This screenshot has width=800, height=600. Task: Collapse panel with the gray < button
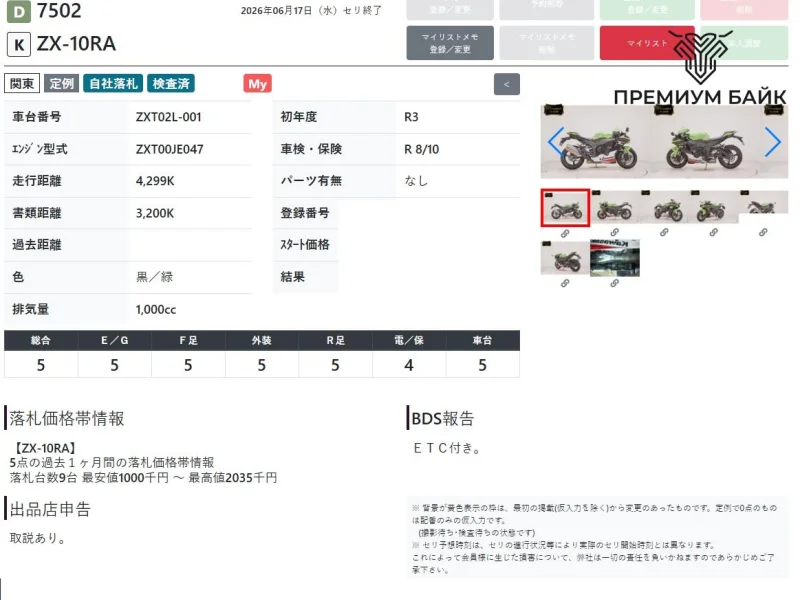(x=507, y=84)
